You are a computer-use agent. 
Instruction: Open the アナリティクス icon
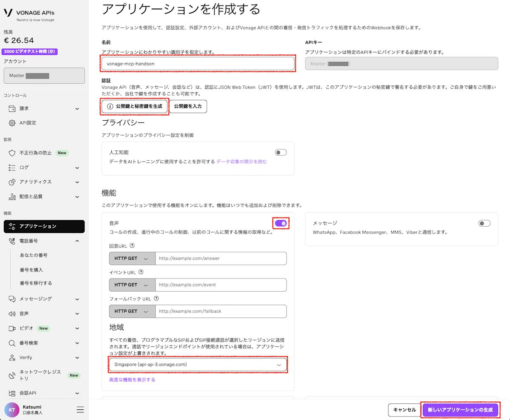coord(12,182)
